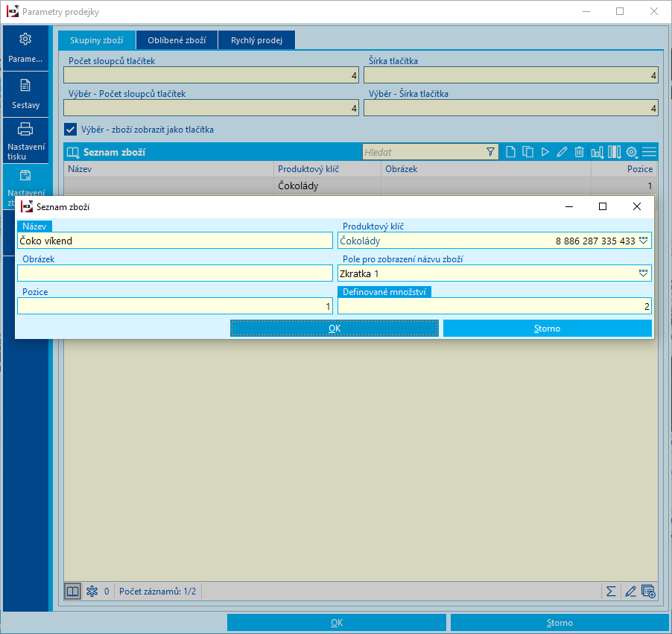Open the Nastavení tisku sidebar section
The image size is (672, 634).
tap(25, 141)
